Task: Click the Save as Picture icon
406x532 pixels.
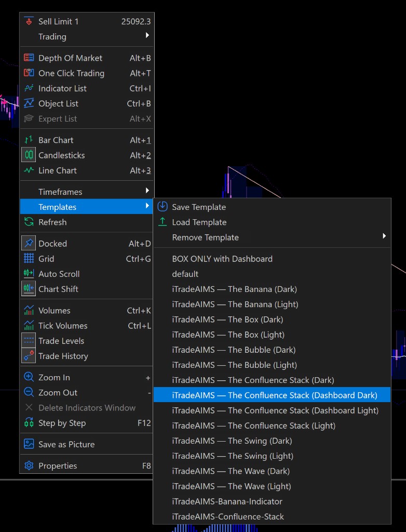Action: coord(29,444)
